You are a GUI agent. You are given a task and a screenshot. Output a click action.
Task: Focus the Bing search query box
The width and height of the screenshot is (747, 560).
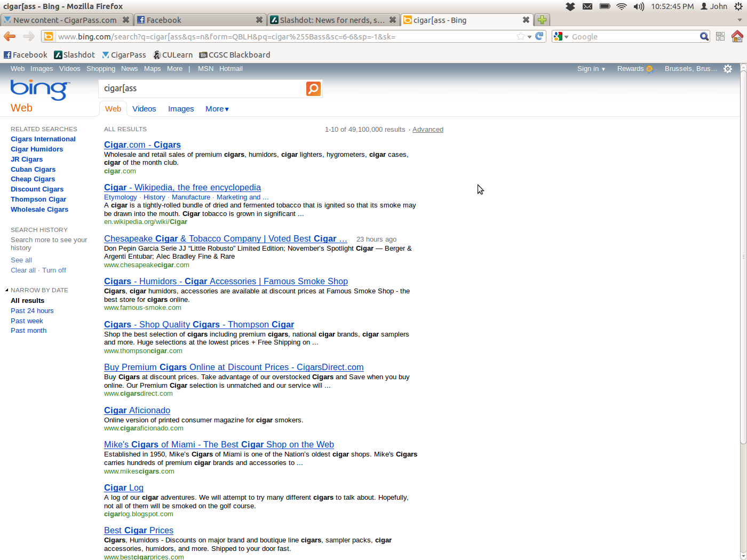(203, 89)
